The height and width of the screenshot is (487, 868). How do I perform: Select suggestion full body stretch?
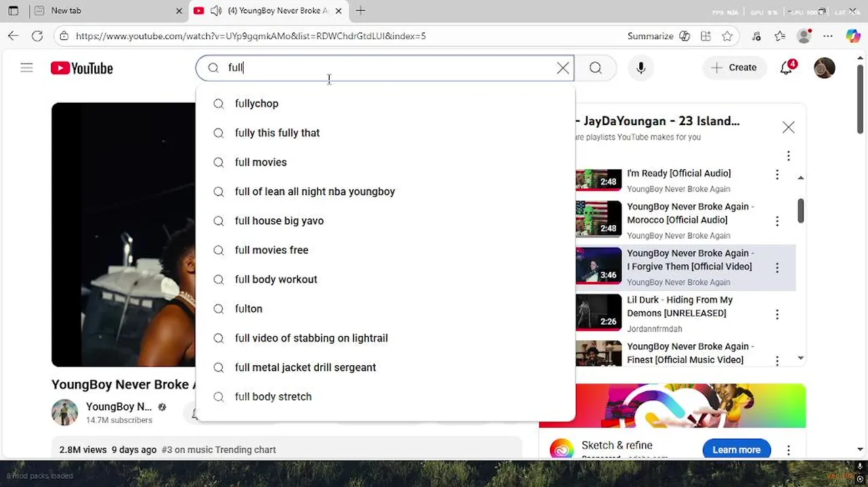[x=385, y=396]
